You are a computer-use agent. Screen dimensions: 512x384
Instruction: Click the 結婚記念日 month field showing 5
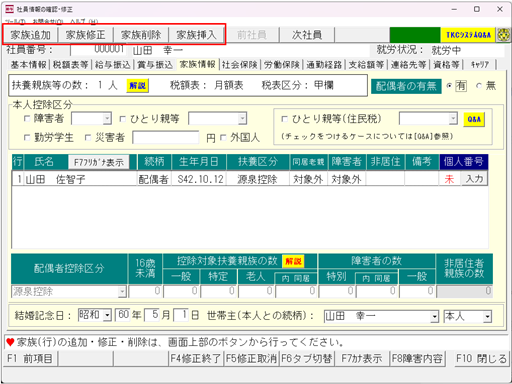point(152,315)
